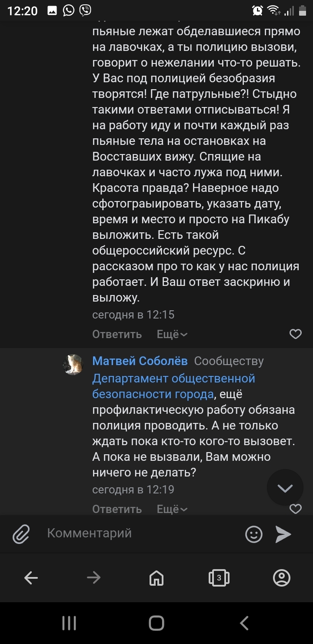Open Android recent apps button
The width and height of the screenshot is (313, 644).
(x=69, y=623)
